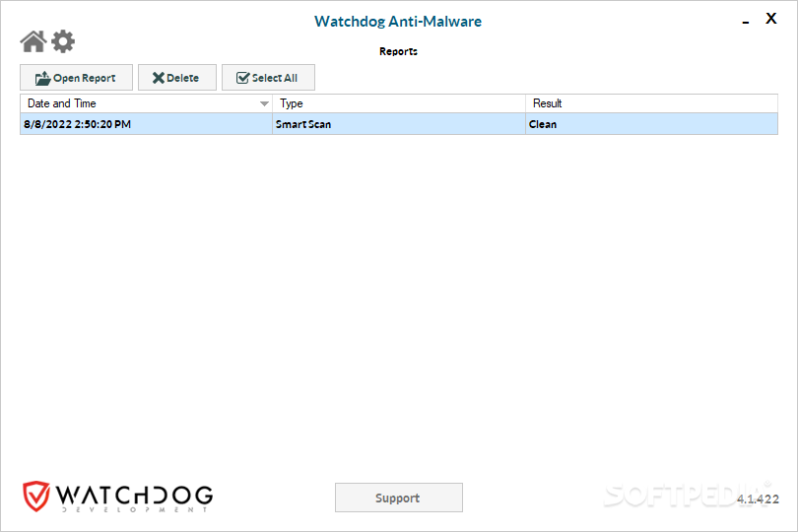Delete the selected report
The height and width of the screenshot is (532, 798).
[177, 78]
